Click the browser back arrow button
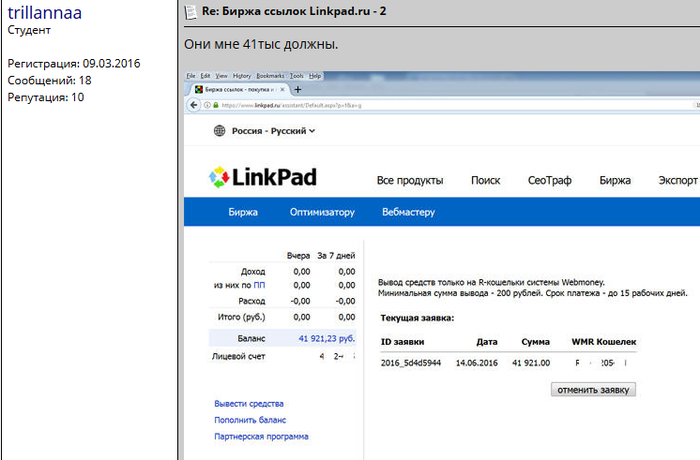Image resolution: width=700 pixels, height=460 pixels. (x=192, y=104)
